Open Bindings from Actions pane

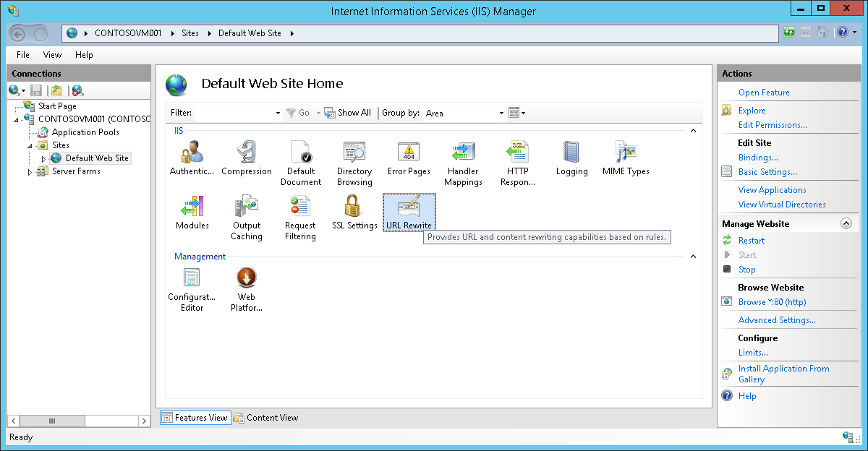[758, 158]
